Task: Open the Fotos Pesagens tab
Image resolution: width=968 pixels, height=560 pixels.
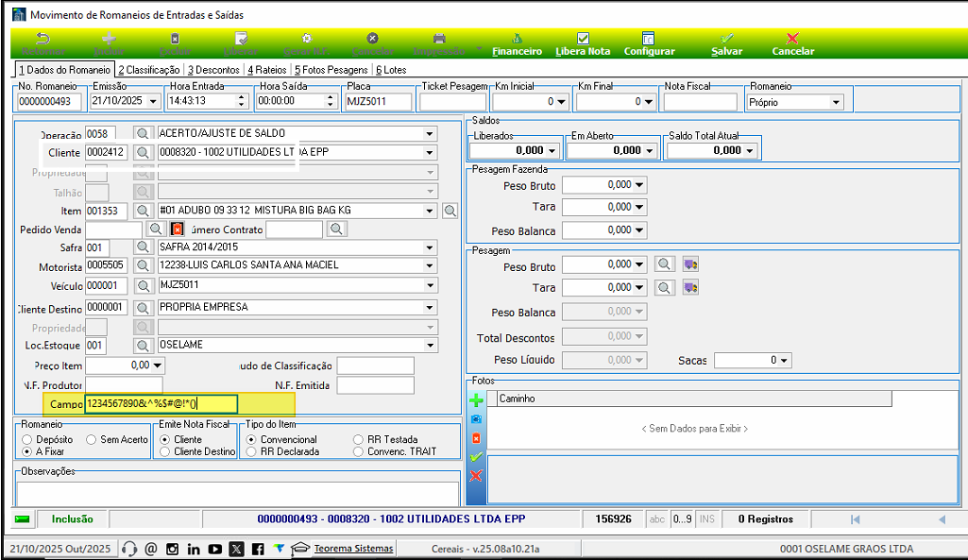Action: coord(331,69)
